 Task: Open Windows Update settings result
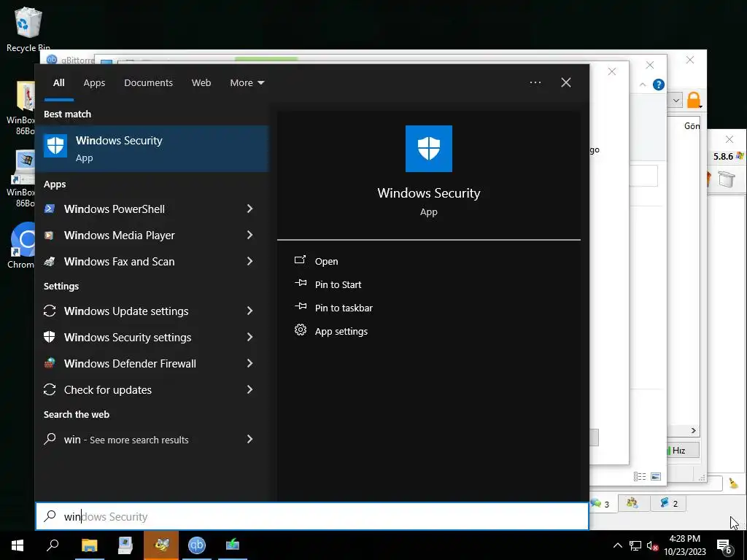pos(126,311)
